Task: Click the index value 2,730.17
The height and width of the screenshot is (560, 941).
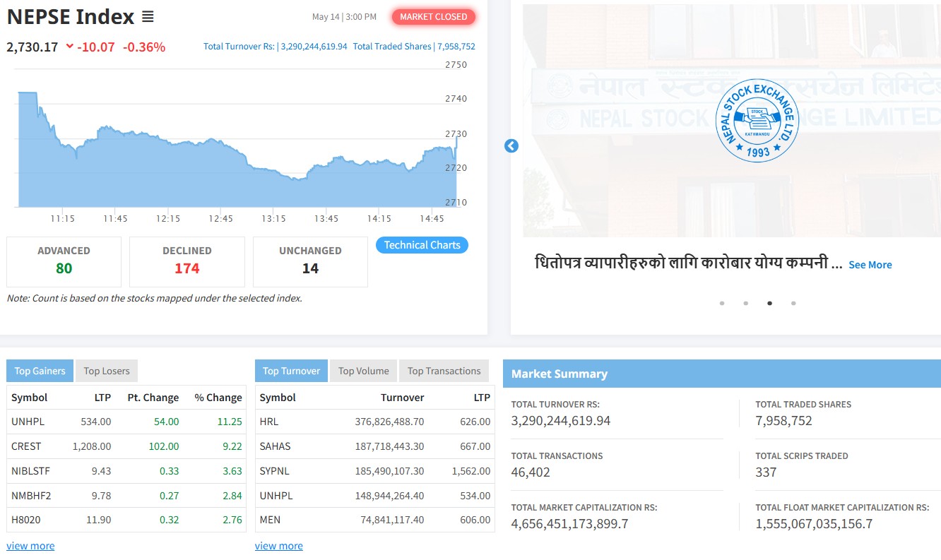Action: [32, 47]
